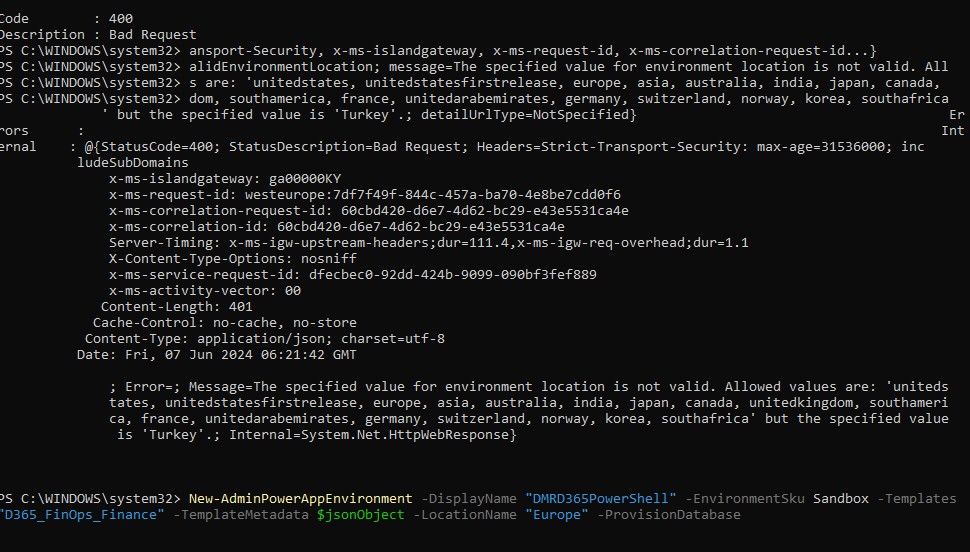970x552 pixels.
Task: Click the x-ms-islandgateway header value ga00000KY
Action: tap(305, 179)
